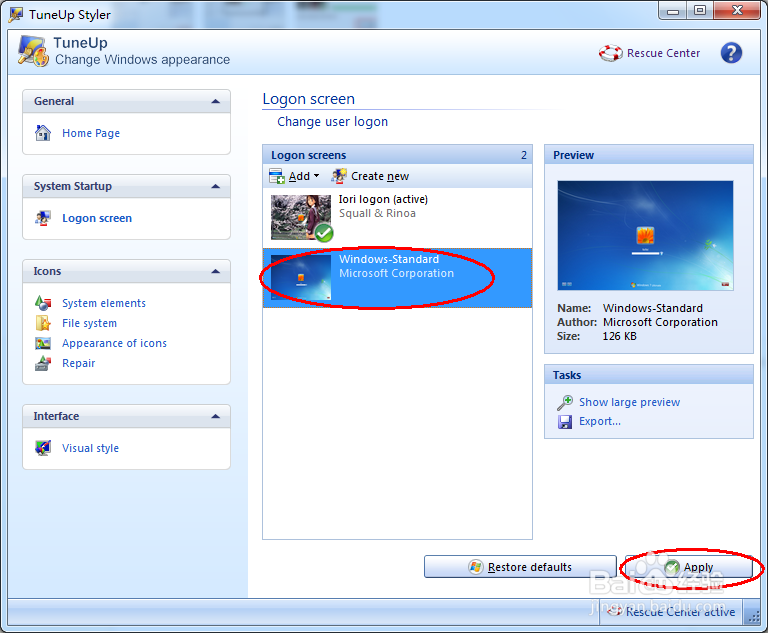
Task: Collapse the System Startup panel
Action: [x=216, y=186]
